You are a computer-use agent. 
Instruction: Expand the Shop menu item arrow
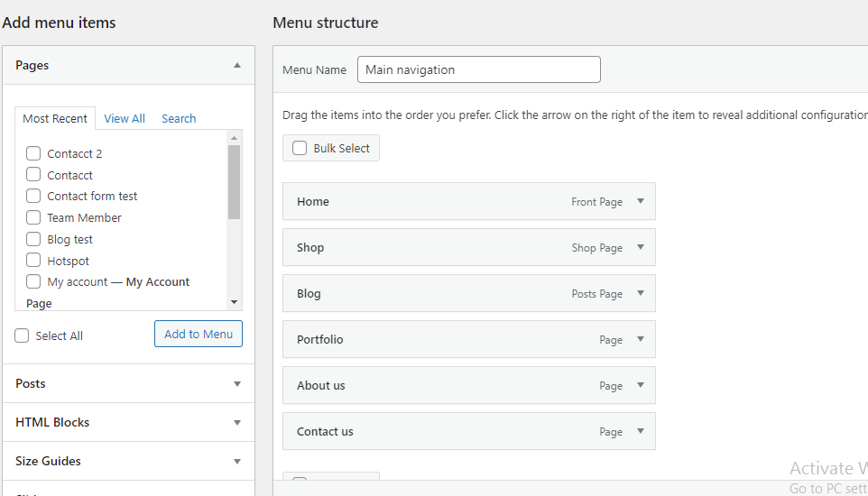point(641,247)
